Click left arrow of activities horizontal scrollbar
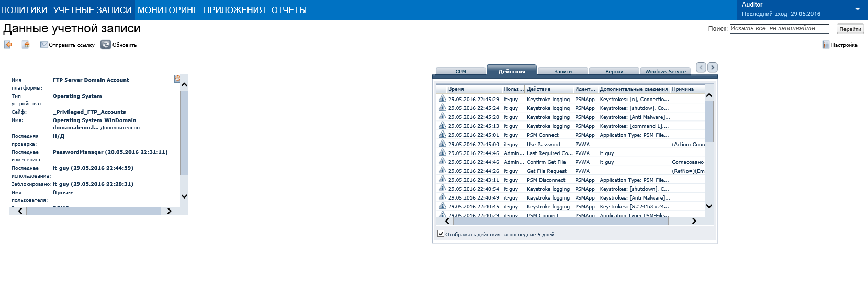This screenshot has height=286, width=868. tap(447, 221)
